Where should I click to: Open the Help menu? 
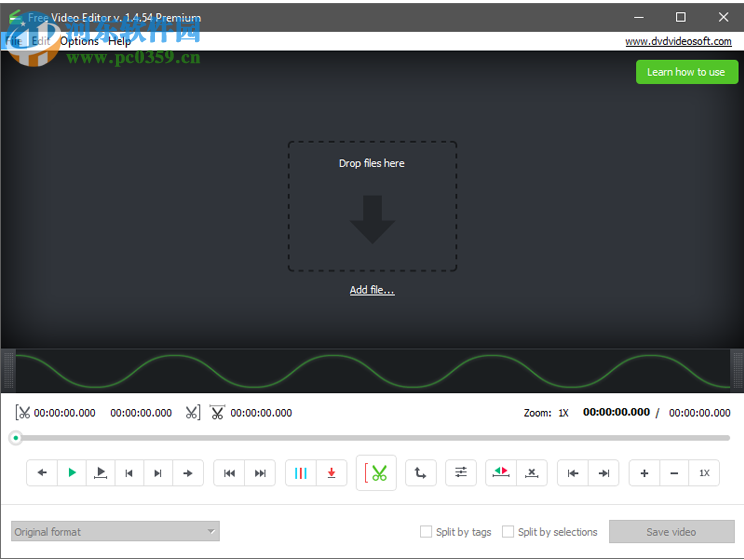tap(119, 41)
